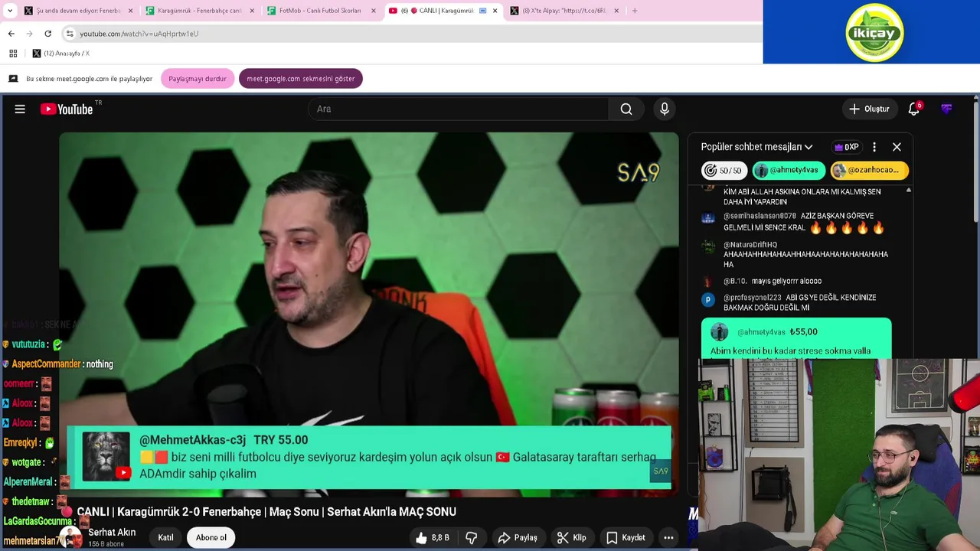Click meet.google.com sekmesini göster button
The height and width of the screenshot is (551, 980).
click(x=300, y=79)
